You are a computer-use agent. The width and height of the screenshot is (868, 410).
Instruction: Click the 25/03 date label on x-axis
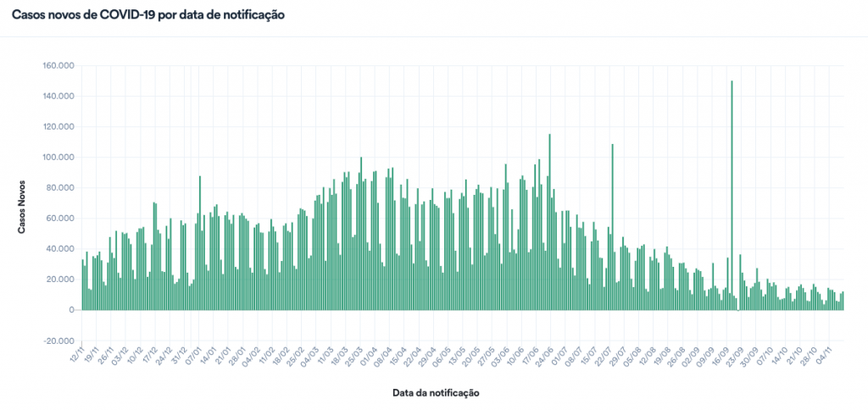point(359,354)
